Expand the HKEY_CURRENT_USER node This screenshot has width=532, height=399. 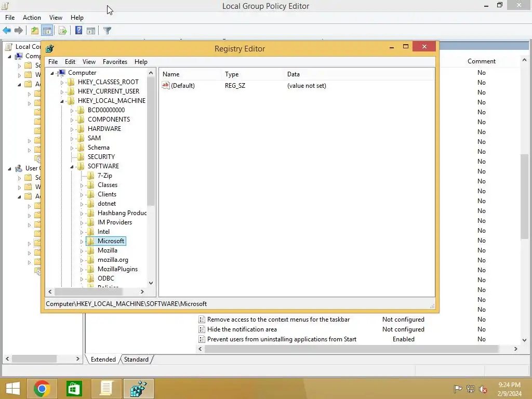[62, 92]
